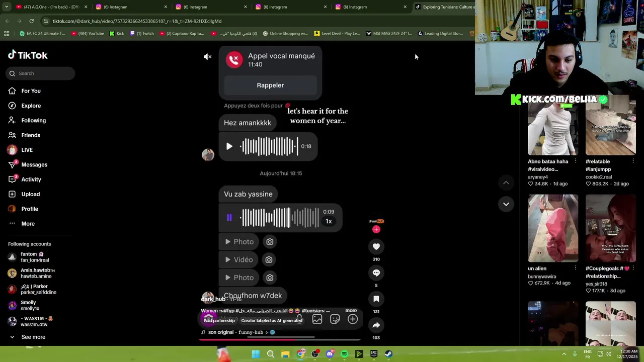The height and width of the screenshot is (362, 644).
Task: Click the microphone icon in system tray
Action: tap(575, 354)
